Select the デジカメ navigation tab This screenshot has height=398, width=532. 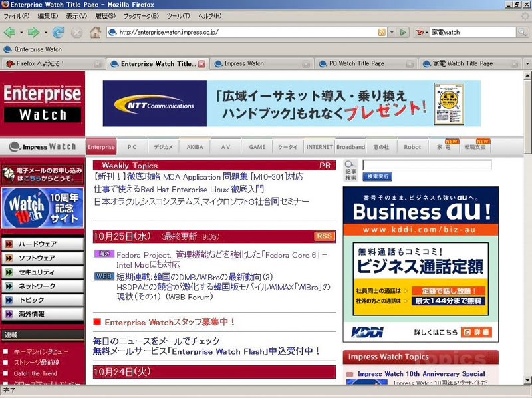click(164, 147)
